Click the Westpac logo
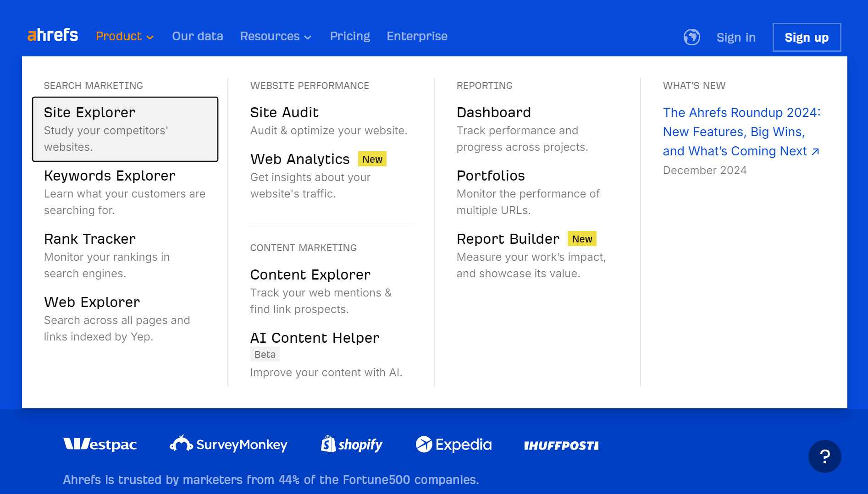Screen dimensions: 868x494 point(100,444)
